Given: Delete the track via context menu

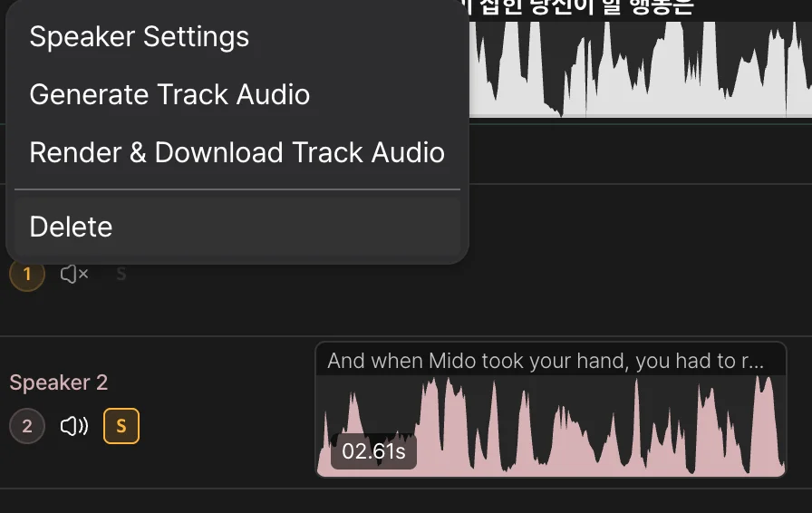Looking at the screenshot, I should [x=71, y=227].
